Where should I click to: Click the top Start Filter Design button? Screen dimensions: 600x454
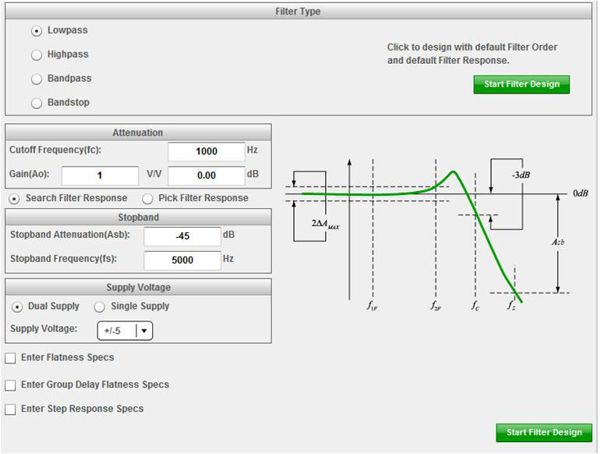(x=522, y=84)
